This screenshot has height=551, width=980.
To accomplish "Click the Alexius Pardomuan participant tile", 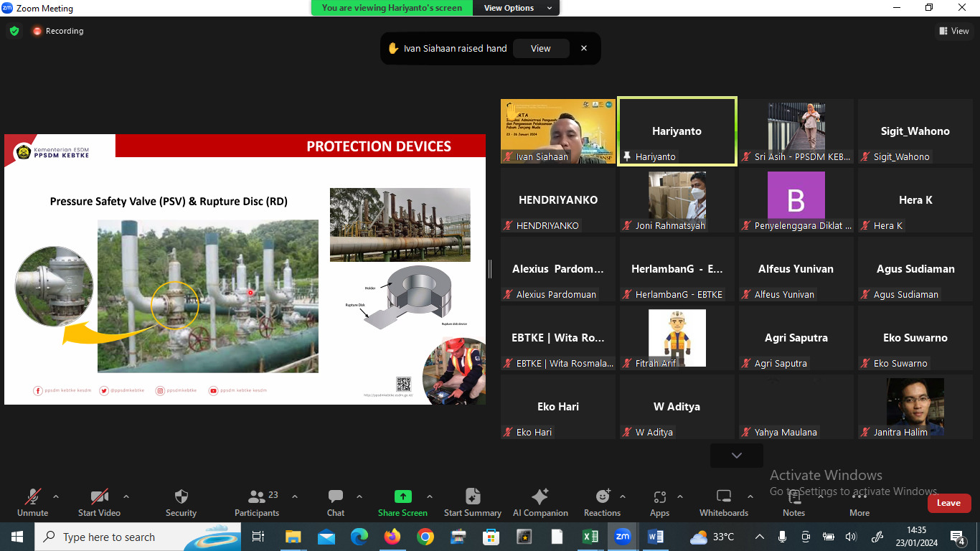I will click(558, 269).
